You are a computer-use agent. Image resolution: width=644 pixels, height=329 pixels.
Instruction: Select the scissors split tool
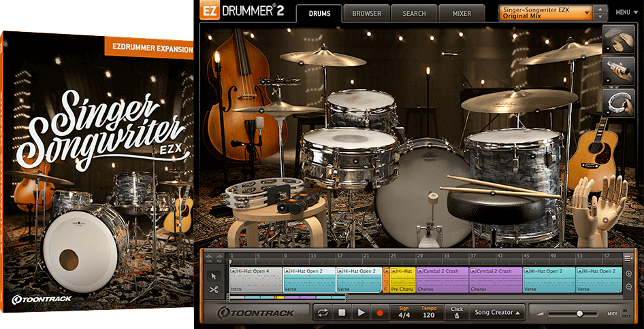(214, 289)
